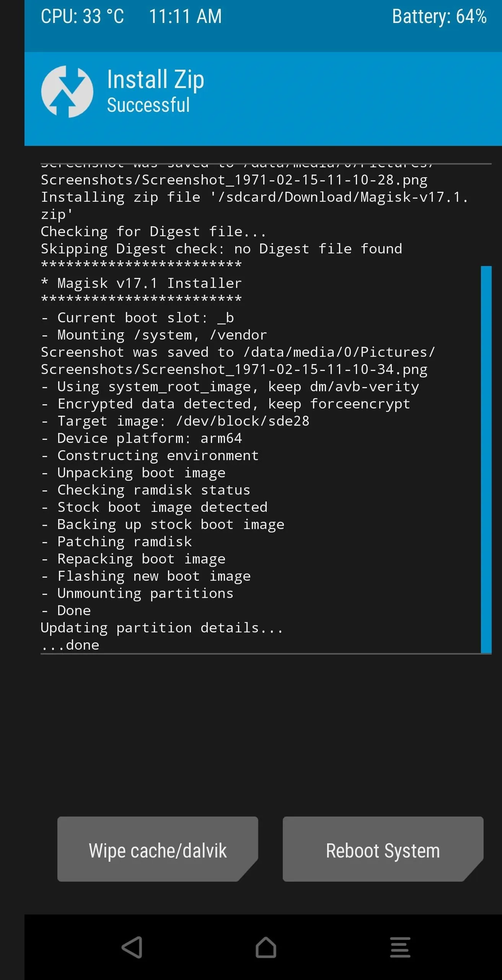Viewport: 502px width, 980px height.
Task: Click the Wipe cache/dalvik button
Action: pos(158,849)
